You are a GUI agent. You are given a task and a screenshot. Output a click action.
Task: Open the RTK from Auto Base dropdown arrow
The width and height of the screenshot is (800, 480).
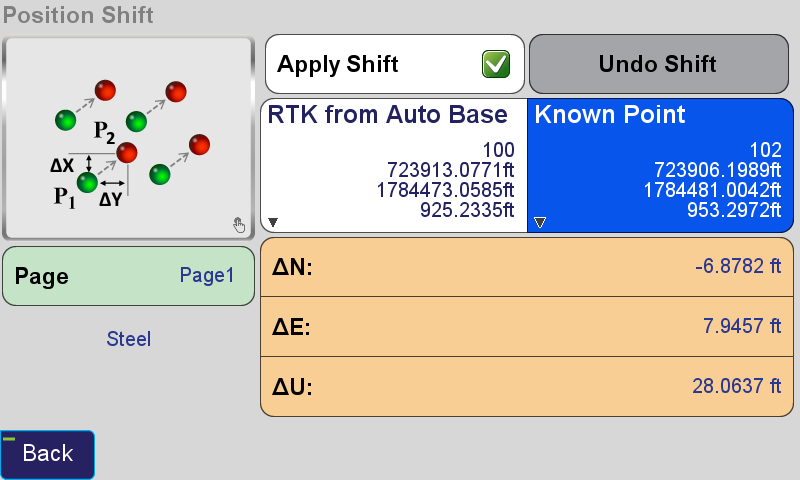[273, 222]
